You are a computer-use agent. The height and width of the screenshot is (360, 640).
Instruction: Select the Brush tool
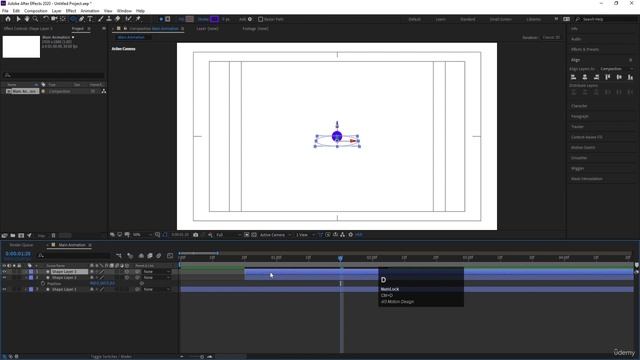pyautogui.click(x=101, y=19)
